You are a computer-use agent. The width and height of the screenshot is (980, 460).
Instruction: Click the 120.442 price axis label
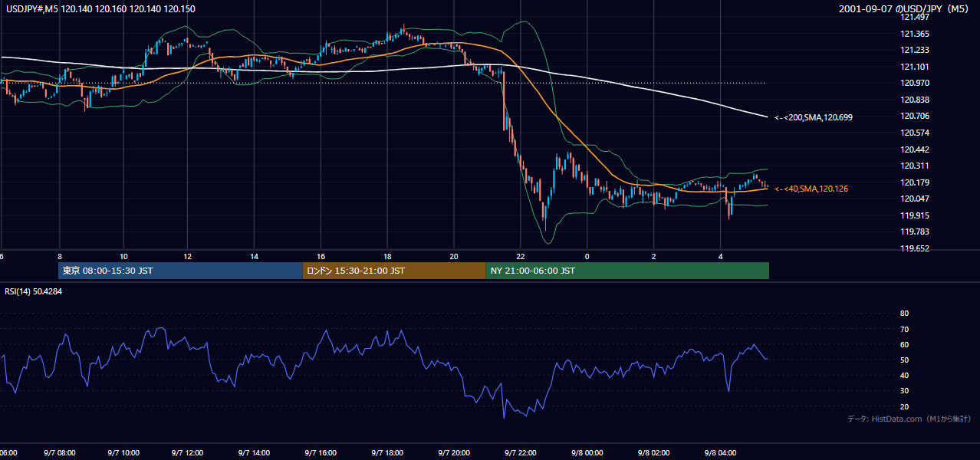coord(913,149)
